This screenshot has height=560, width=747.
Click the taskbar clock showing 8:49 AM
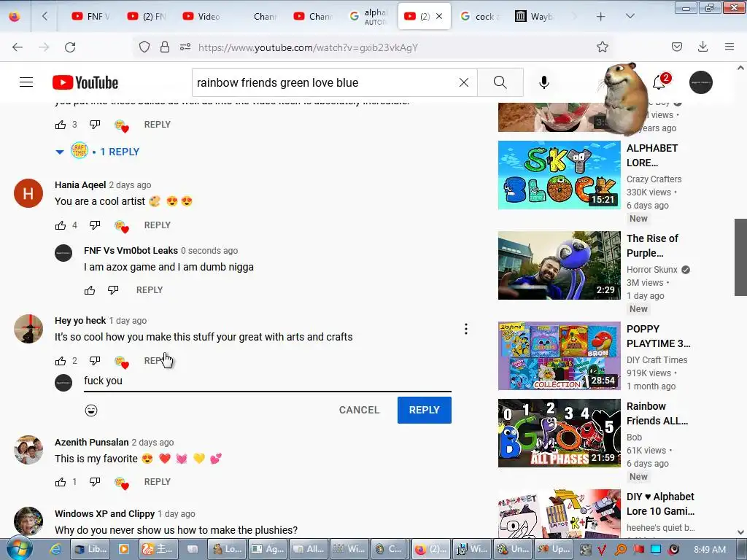[x=709, y=549]
